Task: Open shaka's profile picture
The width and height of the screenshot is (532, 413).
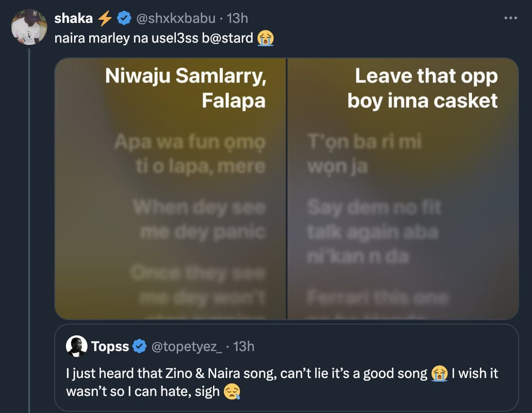Action: coord(29,27)
